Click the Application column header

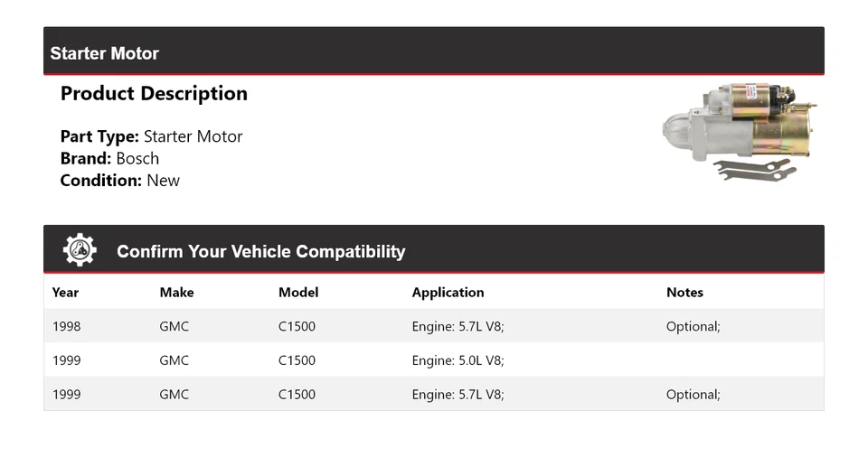pyautogui.click(x=448, y=293)
